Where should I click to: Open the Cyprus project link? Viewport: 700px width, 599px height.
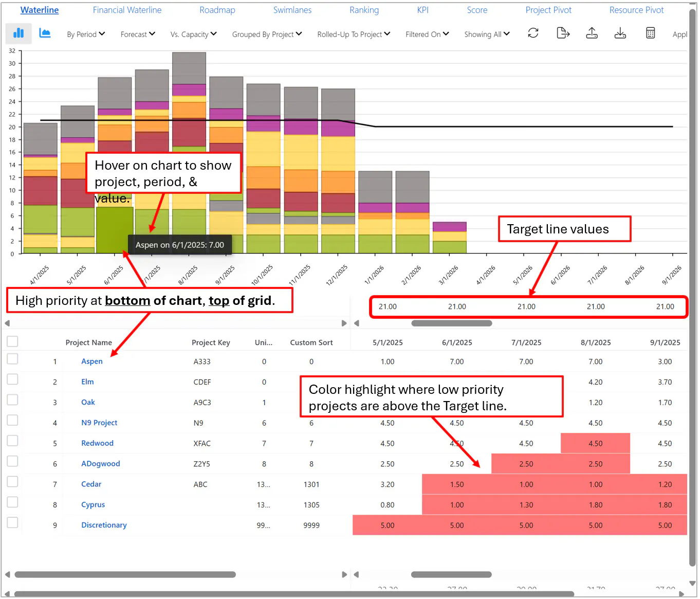pyautogui.click(x=93, y=505)
